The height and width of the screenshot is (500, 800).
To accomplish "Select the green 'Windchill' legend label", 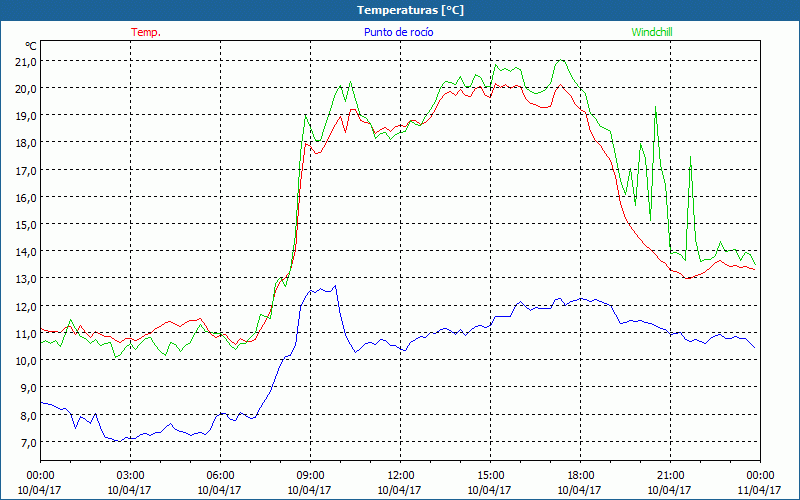I will click(x=652, y=32).
